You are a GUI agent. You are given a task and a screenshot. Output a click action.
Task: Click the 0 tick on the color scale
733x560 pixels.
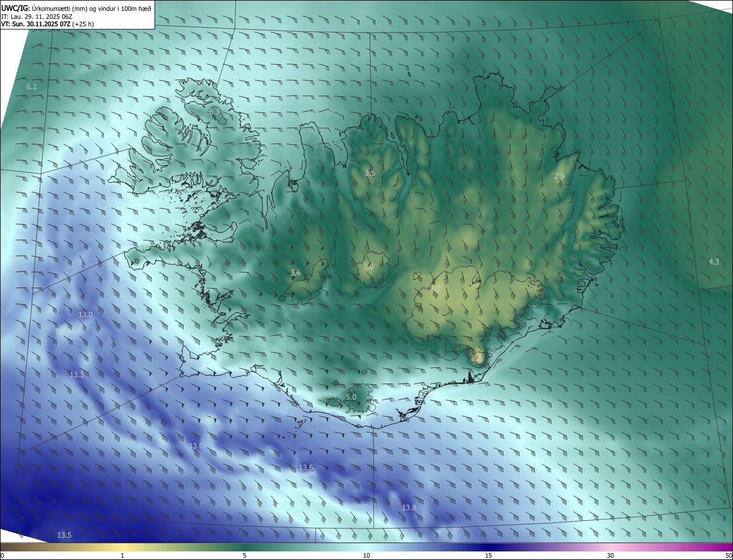tap(2, 555)
